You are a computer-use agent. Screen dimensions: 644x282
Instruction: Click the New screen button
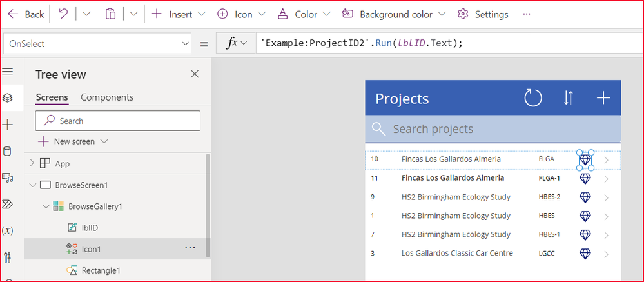pos(73,141)
